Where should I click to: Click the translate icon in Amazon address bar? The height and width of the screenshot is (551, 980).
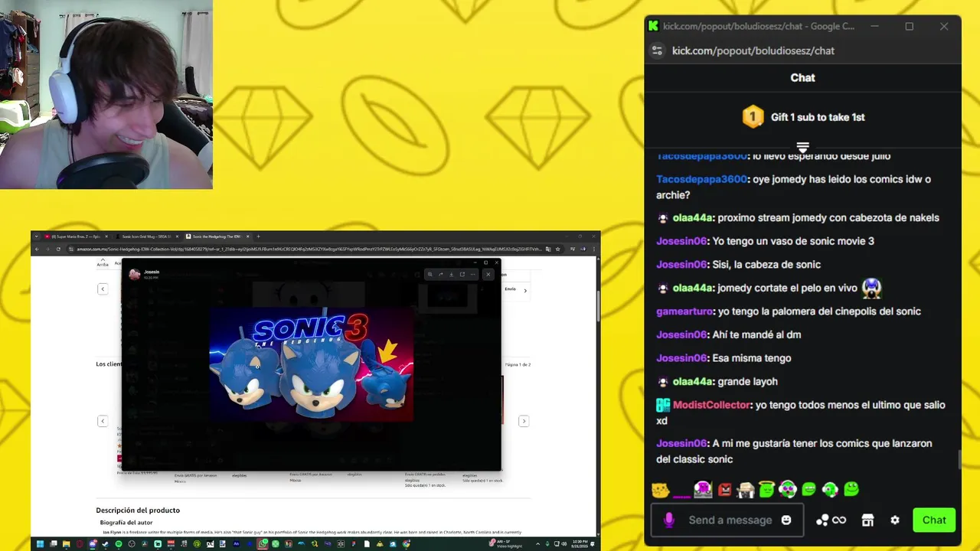[x=547, y=249]
